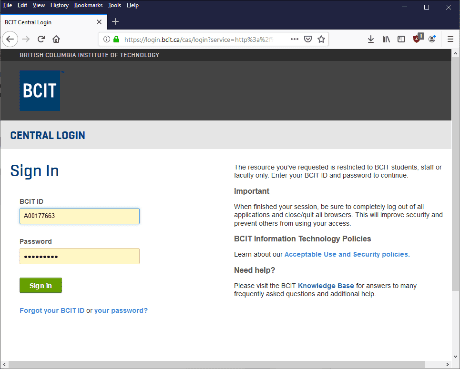This screenshot has width=460, height=369.
Task: Open the Help menu
Action: tap(133, 5)
